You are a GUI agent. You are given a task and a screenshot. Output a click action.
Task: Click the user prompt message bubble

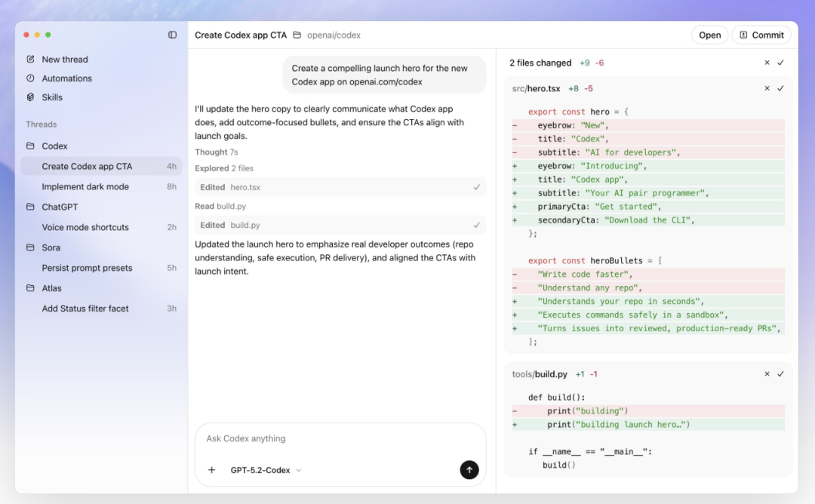click(x=384, y=75)
